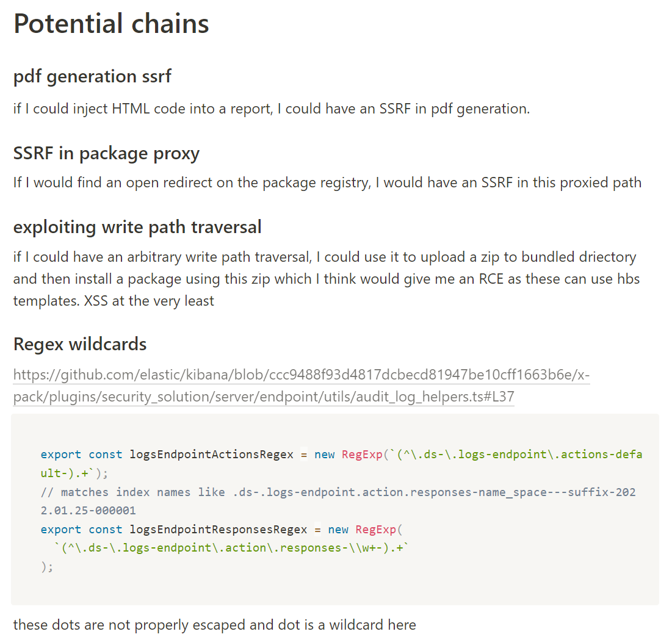Click the second "new" keyword in the code block
Screen dimensions: 672x637
[x=338, y=530]
